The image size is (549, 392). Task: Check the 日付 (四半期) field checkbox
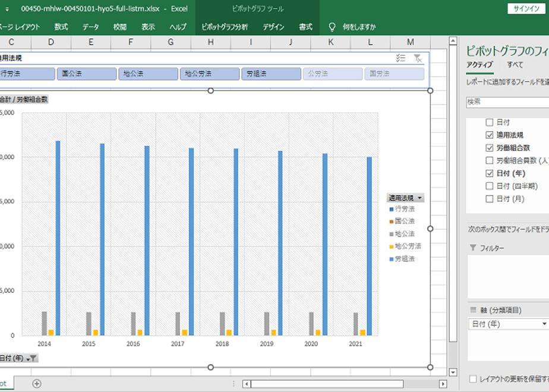click(x=490, y=186)
